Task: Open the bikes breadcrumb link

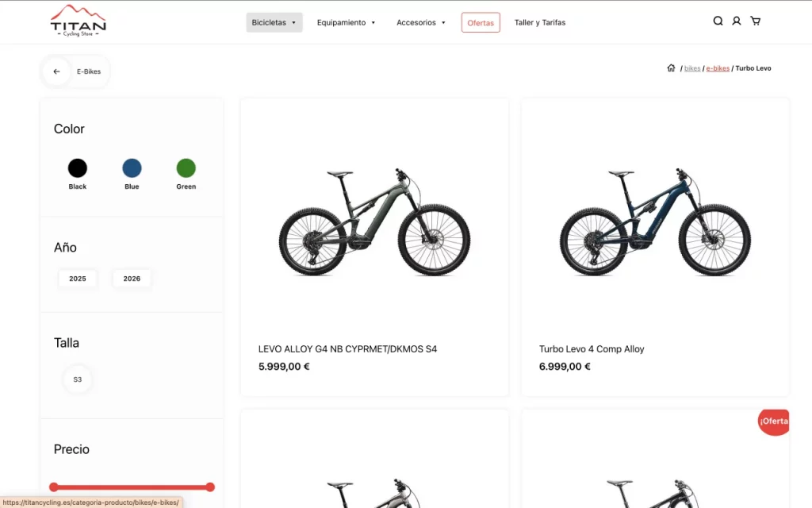Action: (x=691, y=67)
